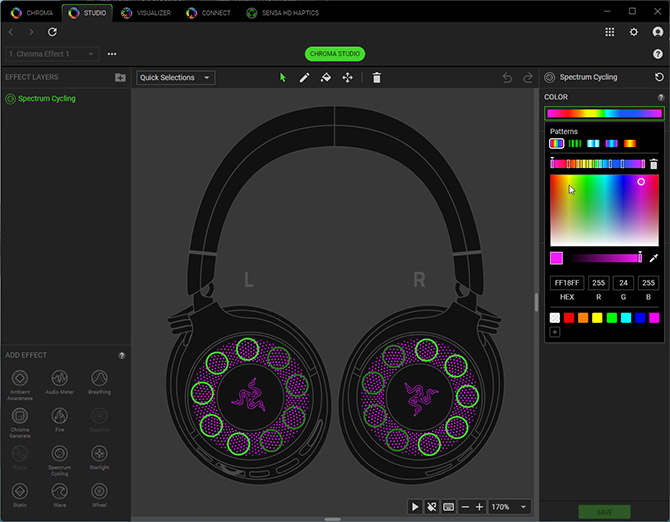670x522 pixels.
Task: Add the Fire effect
Action: [59, 419]
